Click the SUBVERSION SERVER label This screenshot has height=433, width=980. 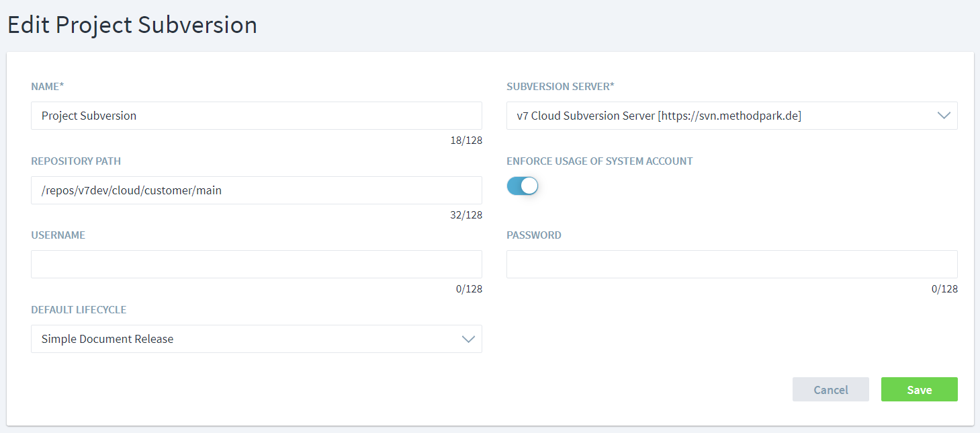click(560, 87)
